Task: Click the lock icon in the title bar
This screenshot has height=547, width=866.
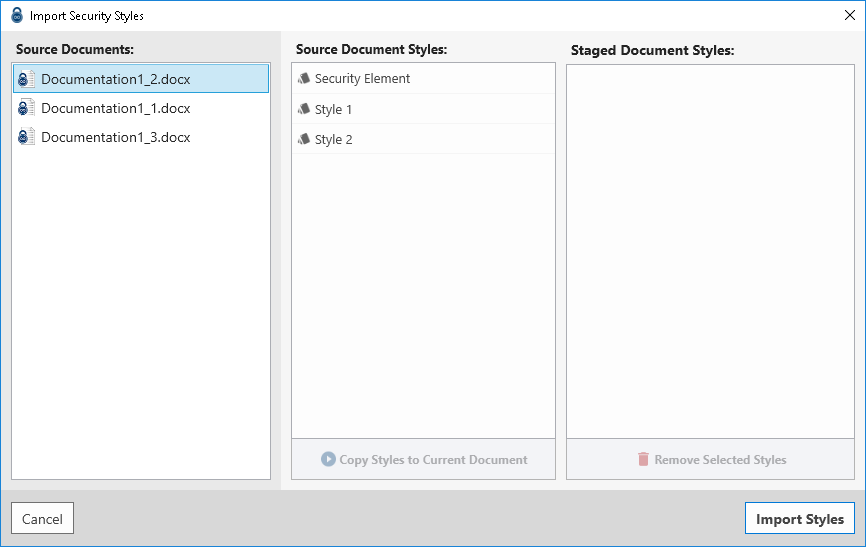Action: coord(17,16)
